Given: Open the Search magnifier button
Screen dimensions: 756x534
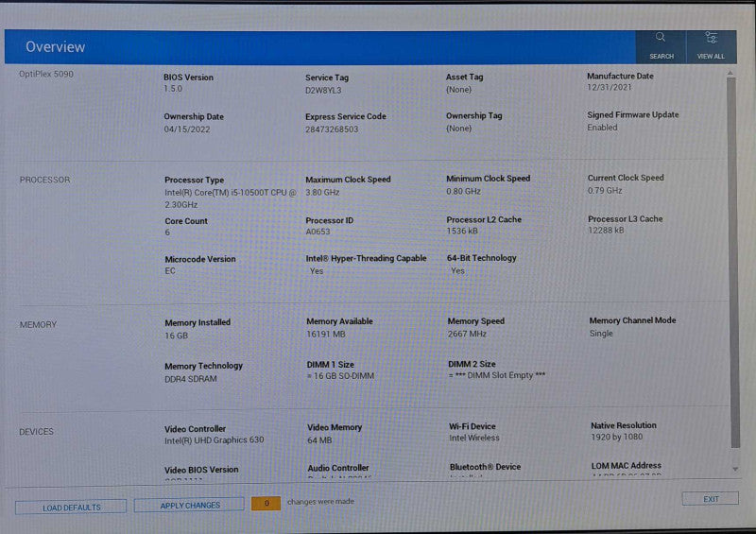Looking at the screenshot, I should [x=661, y=47].
